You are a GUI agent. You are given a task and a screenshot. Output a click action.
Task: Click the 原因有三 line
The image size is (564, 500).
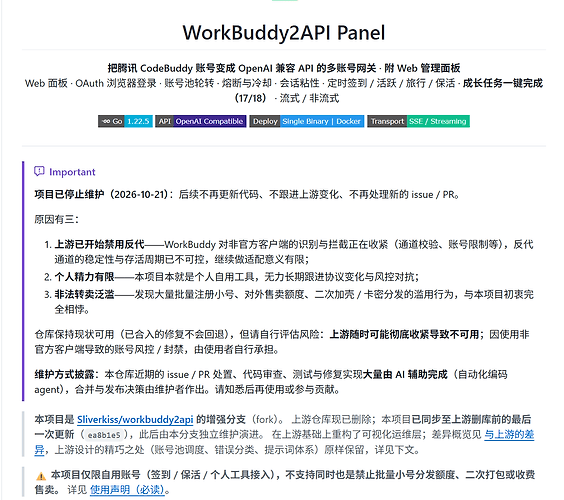(x=56, y=219)
